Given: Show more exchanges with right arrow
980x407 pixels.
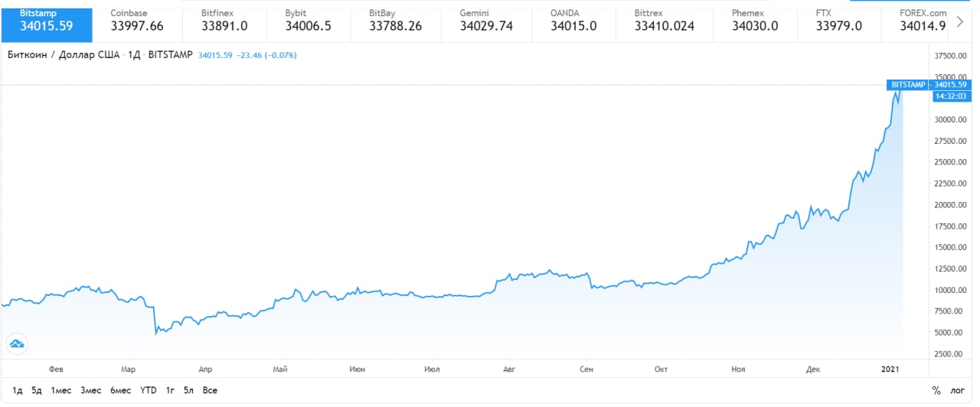Looking at the screenshot, I should click(960, 21).
